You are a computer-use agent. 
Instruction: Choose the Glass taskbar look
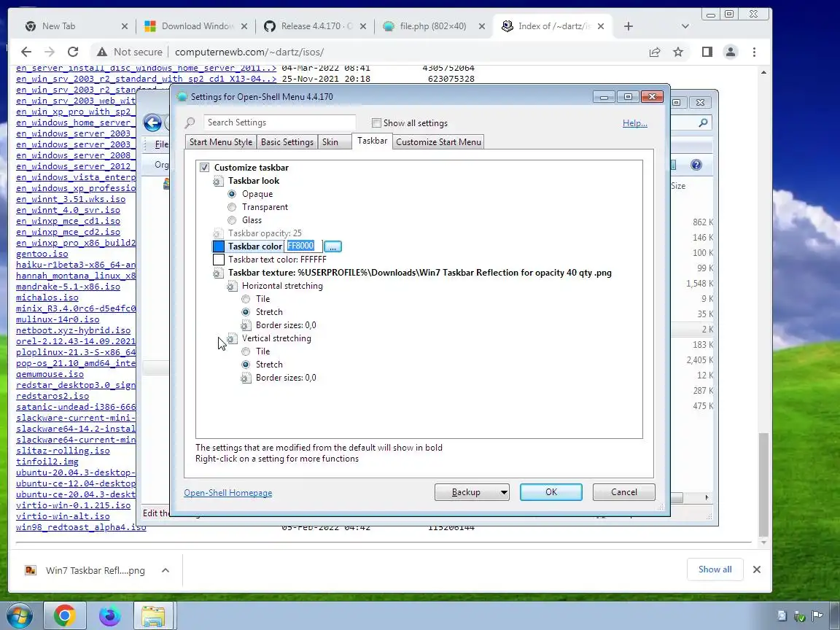(x=232, y=220)
